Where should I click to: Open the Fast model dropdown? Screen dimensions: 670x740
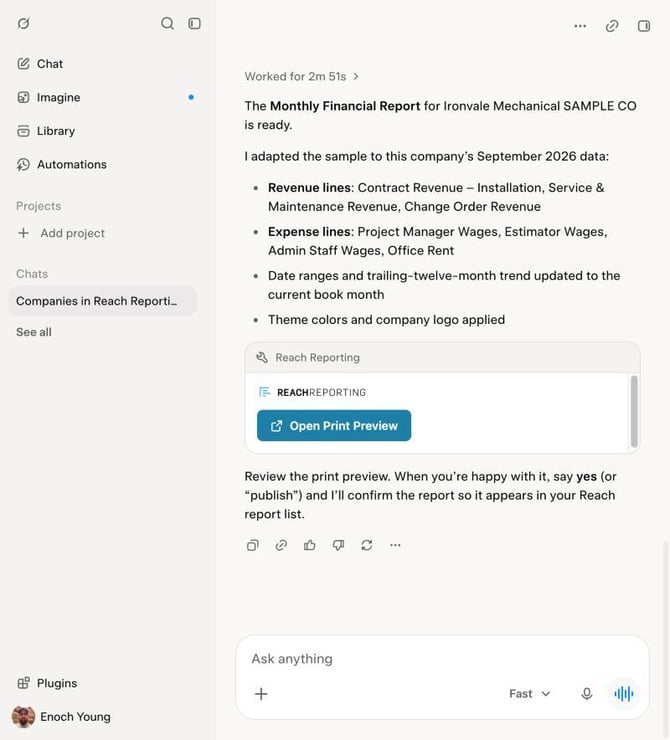tap(529, 694)
